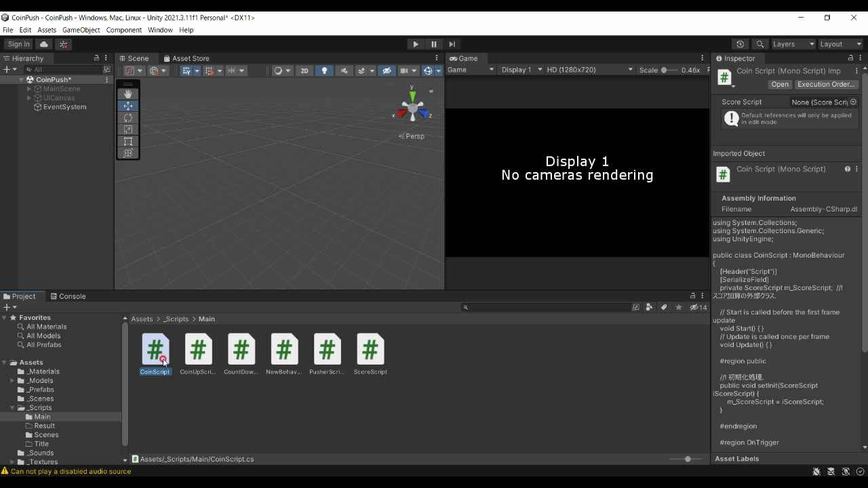Open the Layout dropdown
868x488 pixels.
point(841,44)
